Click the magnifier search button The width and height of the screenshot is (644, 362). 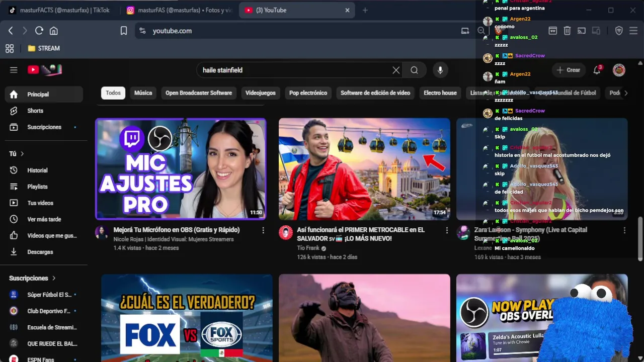414,70
